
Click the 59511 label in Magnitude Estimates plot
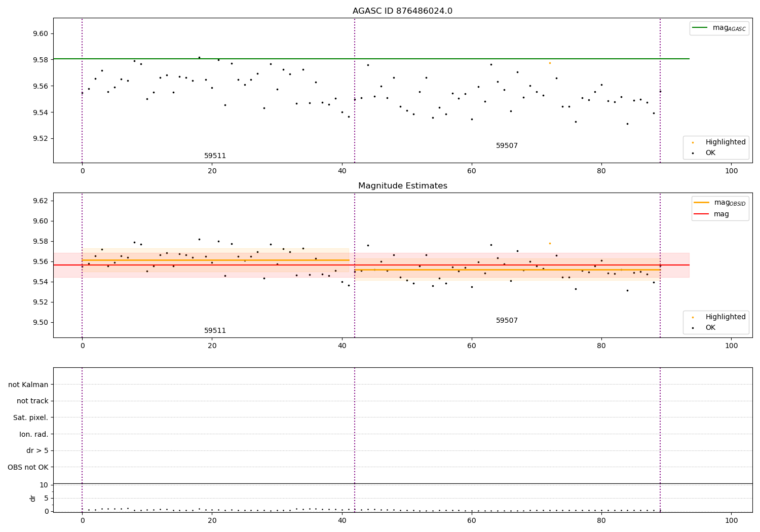pyautogui.click(x=215, y=331)
